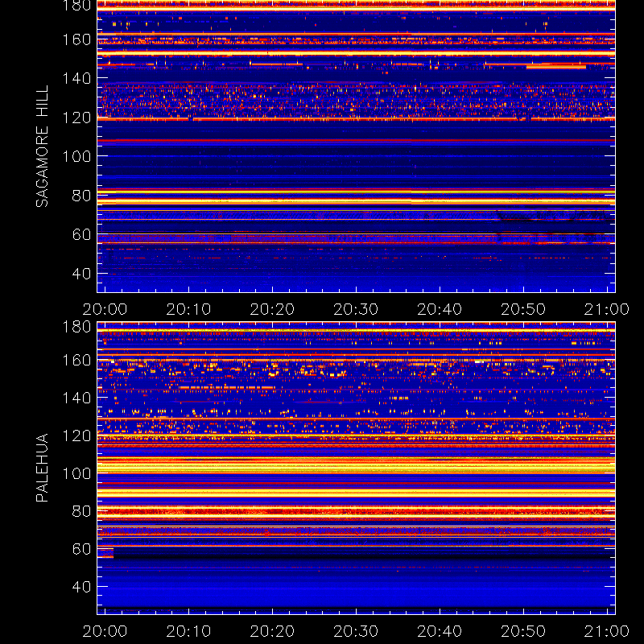
Task: Click the 21:00 time label under the Sagamore Hill plot
Action: click(607, 309)
